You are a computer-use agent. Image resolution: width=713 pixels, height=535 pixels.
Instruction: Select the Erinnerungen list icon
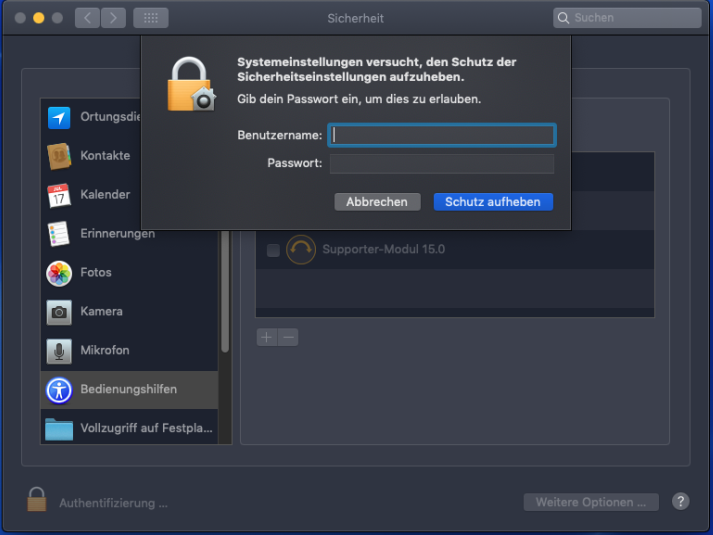tap(59, 234)
